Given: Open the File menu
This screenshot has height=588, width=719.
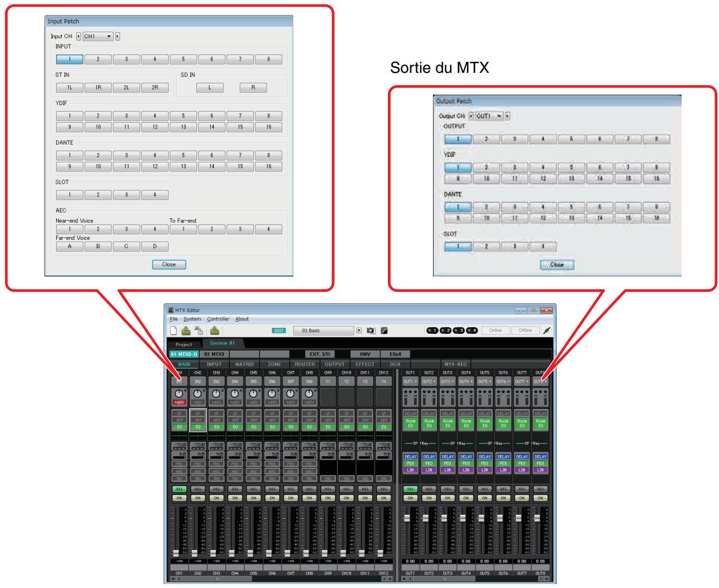Looking at the screenshot, I should coord(174,319).
